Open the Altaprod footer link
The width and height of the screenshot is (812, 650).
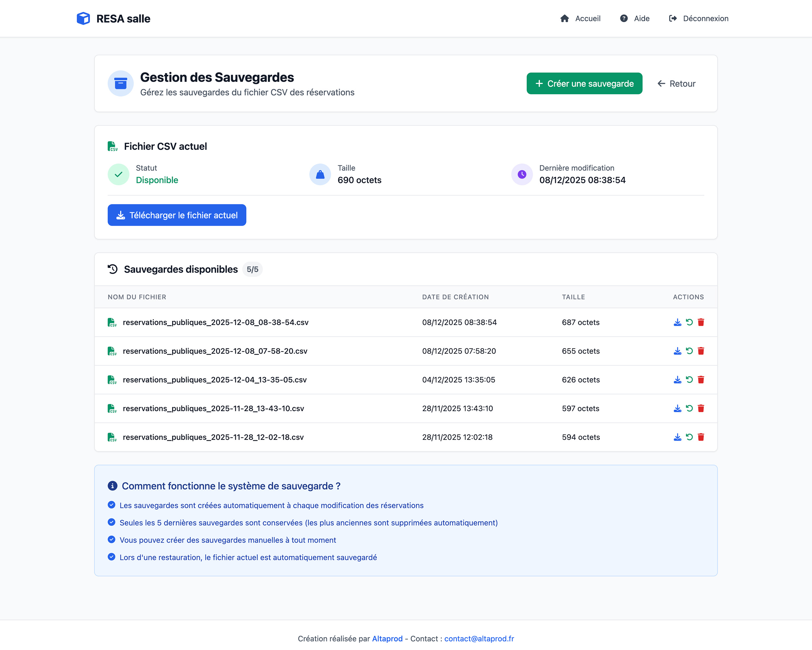387,638
